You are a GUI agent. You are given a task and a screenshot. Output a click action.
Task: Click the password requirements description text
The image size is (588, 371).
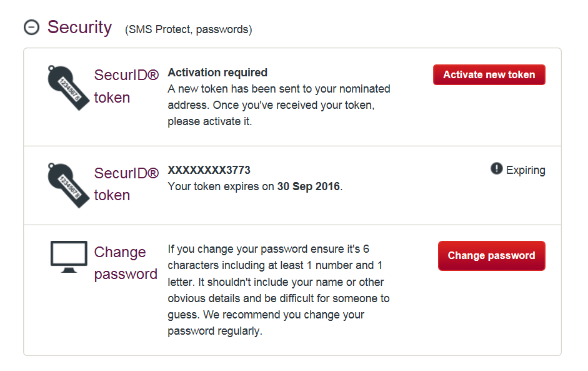pyautogui.click(x=279, y=290)
